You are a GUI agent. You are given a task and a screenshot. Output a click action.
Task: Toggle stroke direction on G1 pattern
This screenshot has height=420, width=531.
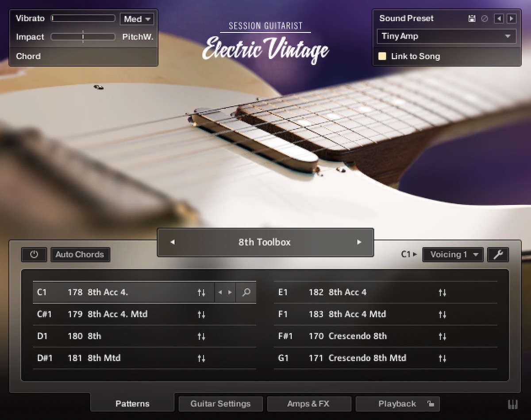click(442, 358)
